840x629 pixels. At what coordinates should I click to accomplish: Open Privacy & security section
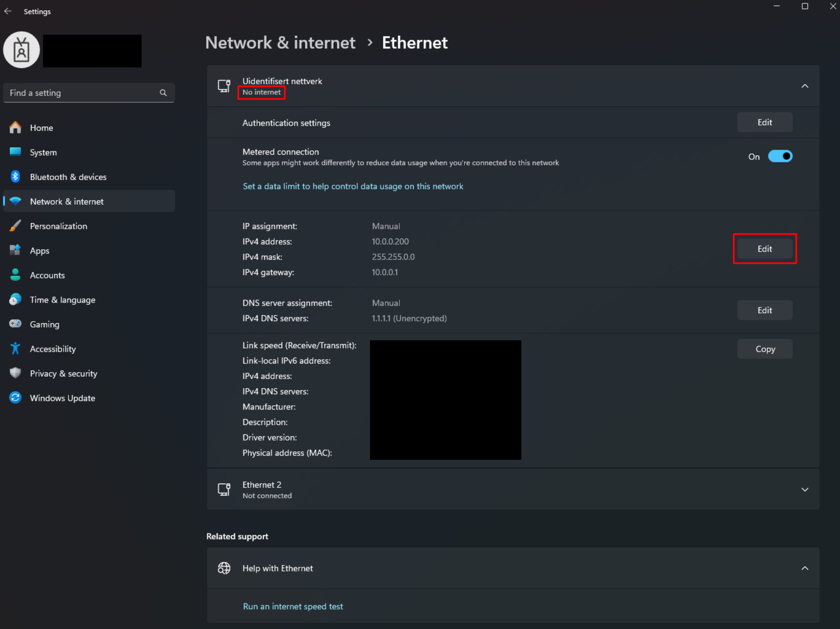click(x=63, y=373)
